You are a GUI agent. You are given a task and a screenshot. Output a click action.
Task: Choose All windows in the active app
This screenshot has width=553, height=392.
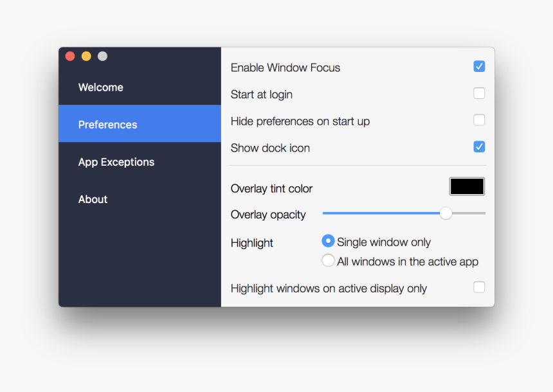click(328, 261)
